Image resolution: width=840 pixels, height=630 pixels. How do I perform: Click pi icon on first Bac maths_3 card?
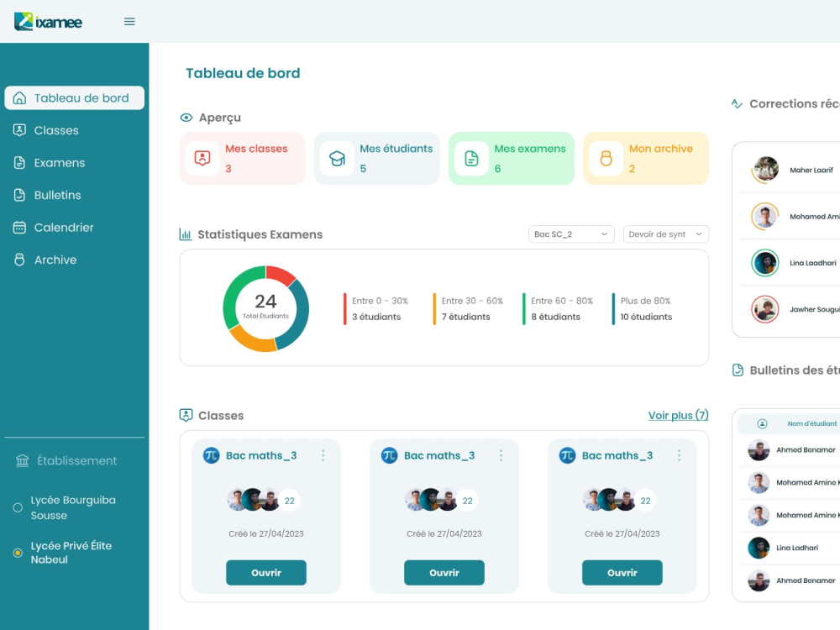211,455
